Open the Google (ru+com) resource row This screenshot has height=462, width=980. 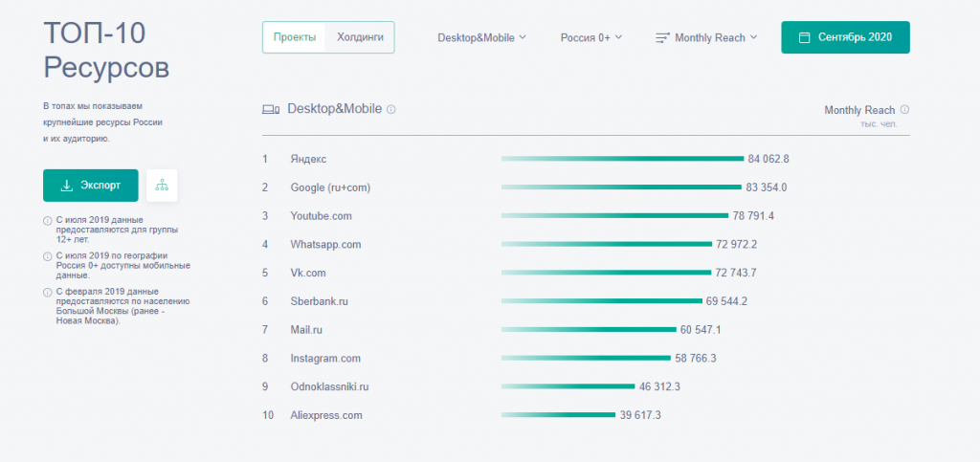click(330, 187)
